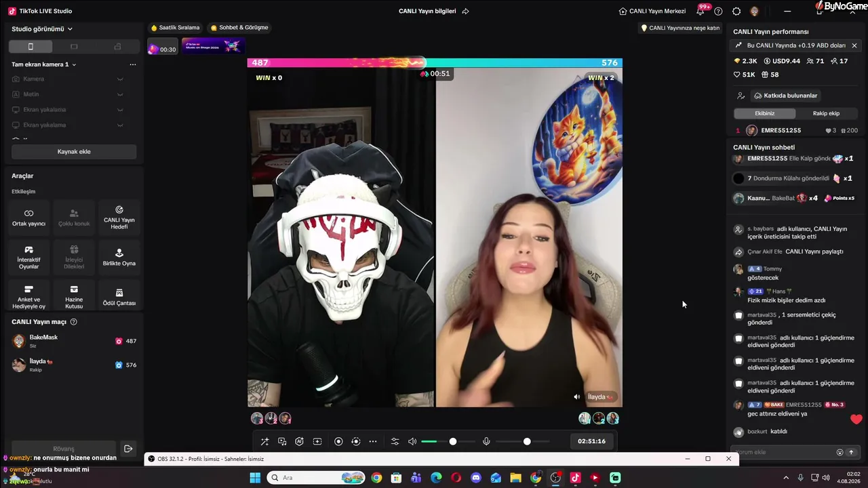Open the magic wand effects tool
The image size is (868, 488).
[265, 442]
